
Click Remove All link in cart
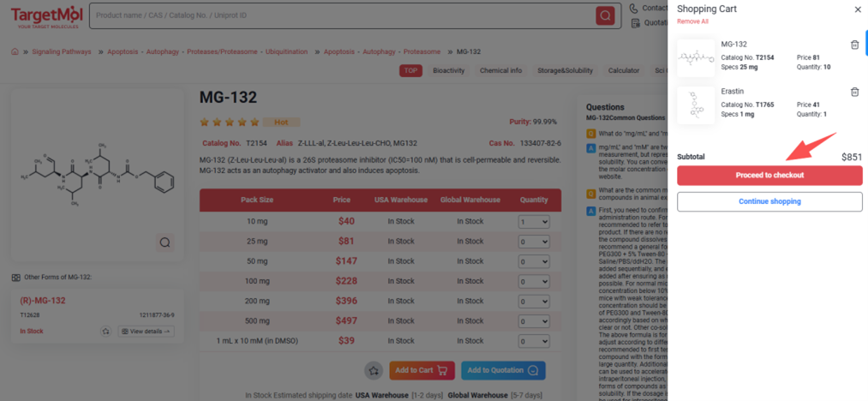[x=692, y=21]
